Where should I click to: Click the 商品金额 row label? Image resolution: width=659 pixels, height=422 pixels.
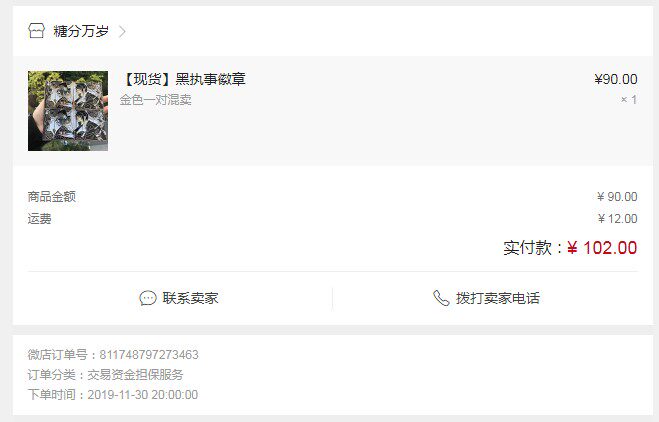[52, 196]
